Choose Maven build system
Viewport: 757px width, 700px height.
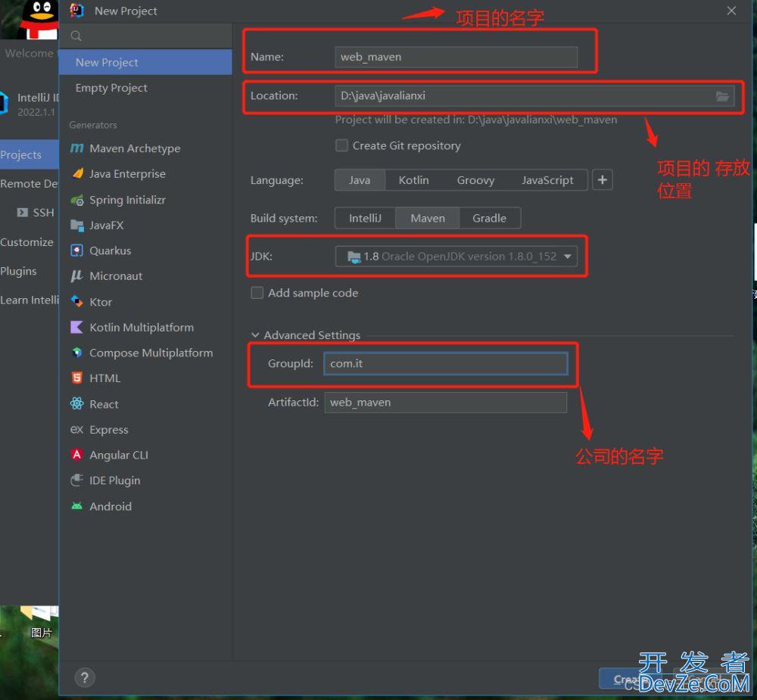click(428, 218)
